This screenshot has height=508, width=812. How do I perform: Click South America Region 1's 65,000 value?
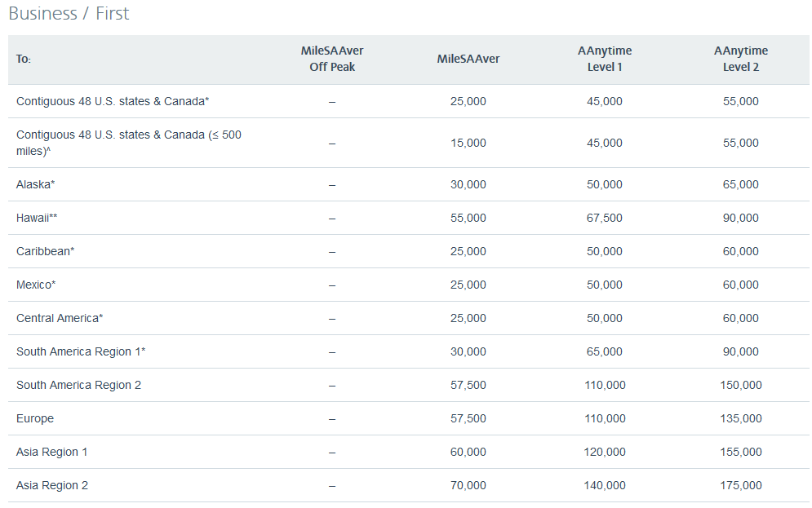tap(605, 351)
